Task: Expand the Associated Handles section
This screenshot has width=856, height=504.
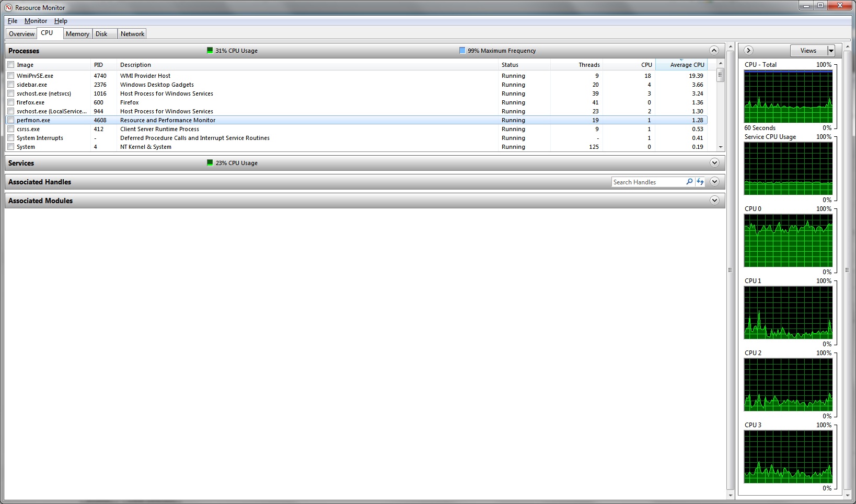Action: point(714,182)
